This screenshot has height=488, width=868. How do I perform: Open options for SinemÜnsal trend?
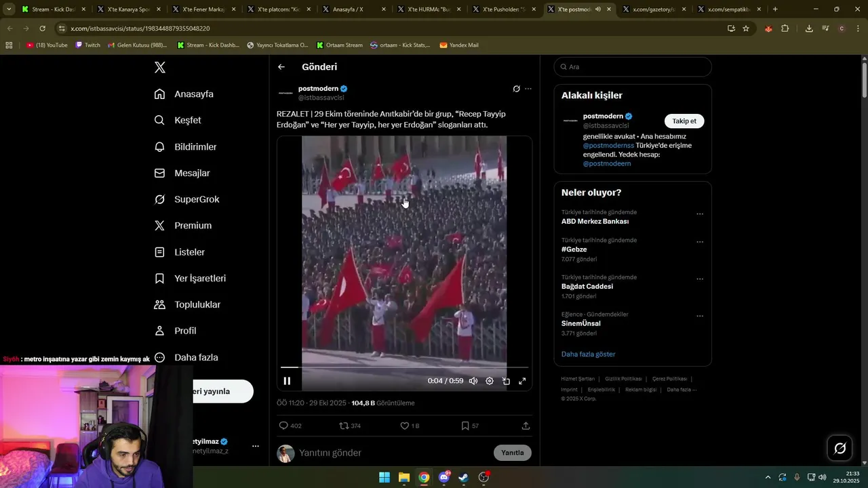700,316
